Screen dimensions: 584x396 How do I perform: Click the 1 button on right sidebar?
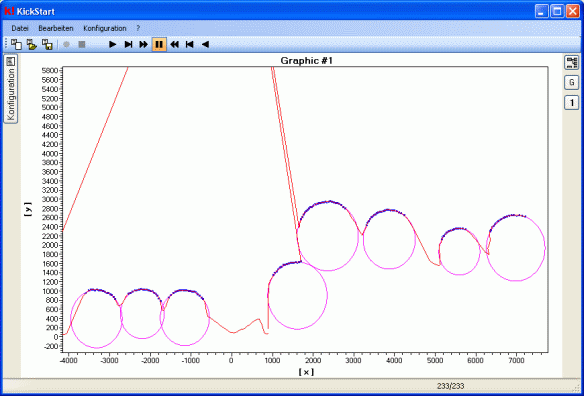(571, 102)
